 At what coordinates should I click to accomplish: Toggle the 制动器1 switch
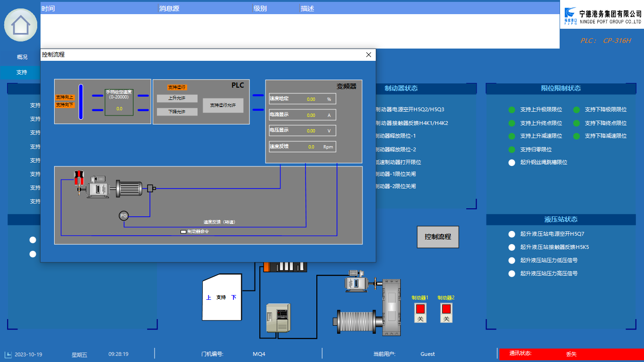click(420, 313)
